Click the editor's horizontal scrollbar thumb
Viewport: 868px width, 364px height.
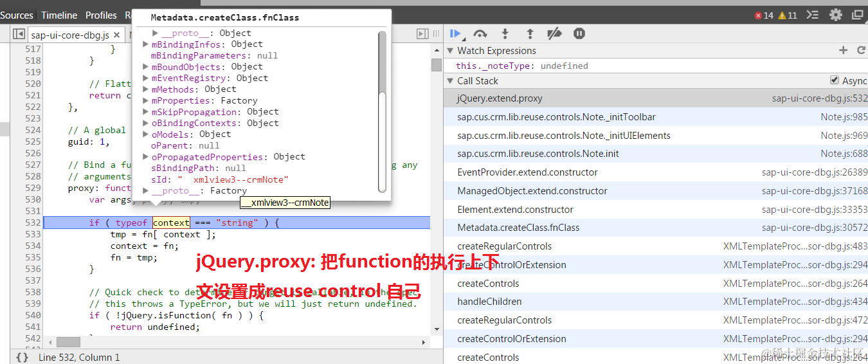[x=68, y=342]
